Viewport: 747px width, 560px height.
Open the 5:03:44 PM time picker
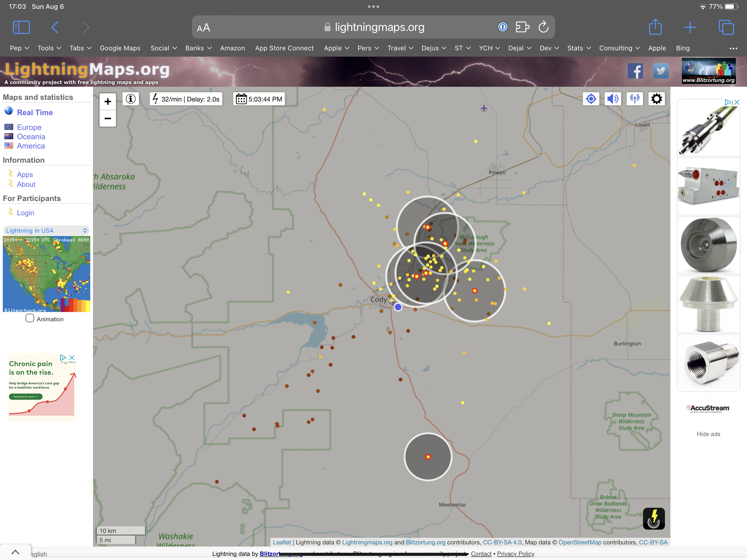click(x=259, y=99)
